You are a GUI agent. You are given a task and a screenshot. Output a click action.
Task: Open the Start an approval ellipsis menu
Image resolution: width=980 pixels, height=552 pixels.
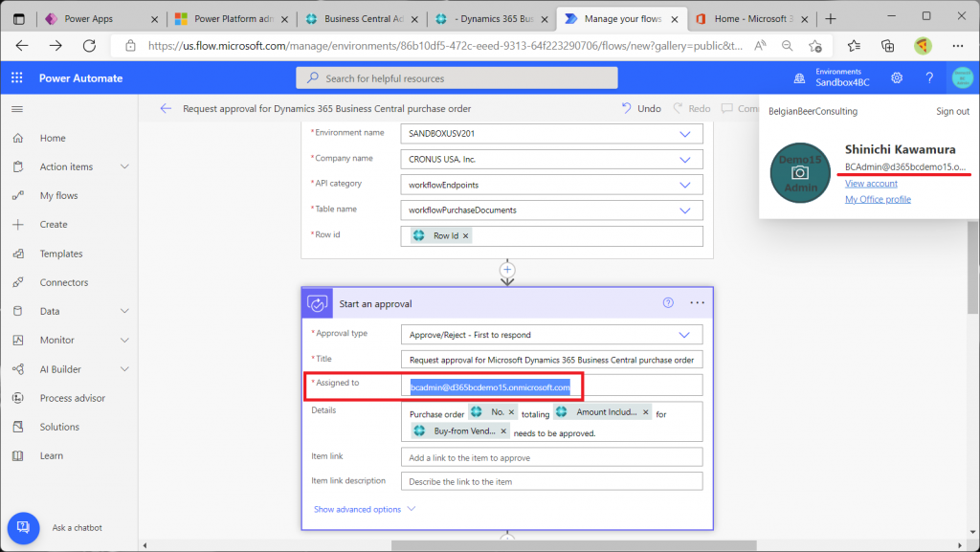(x=697, y=303)
